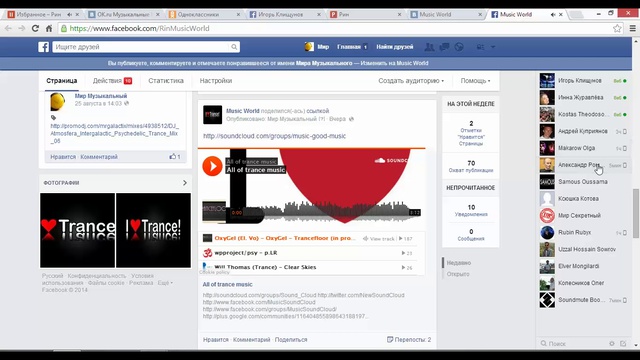Image resolution: width=640 pixels, height=360 pixels.
Task: Click browser back arrow
Action: 9,28
